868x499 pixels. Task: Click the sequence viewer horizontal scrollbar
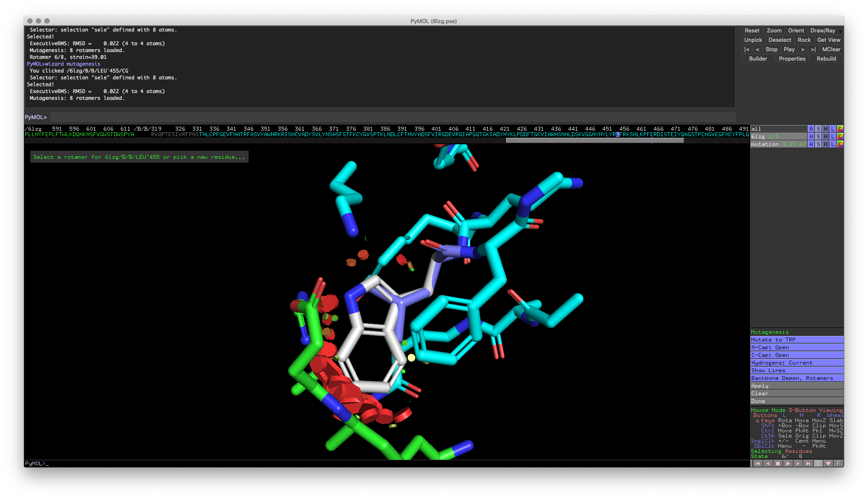click(x=595, y=140)
